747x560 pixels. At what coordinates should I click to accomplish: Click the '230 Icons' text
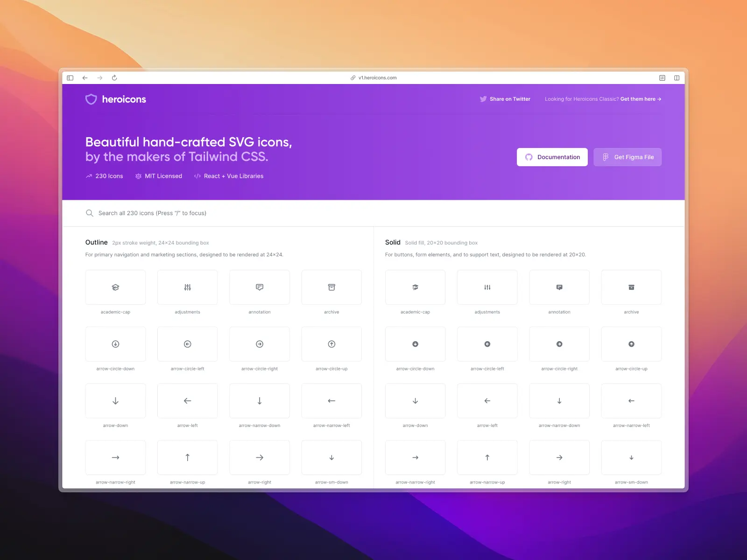pos(109,176)
